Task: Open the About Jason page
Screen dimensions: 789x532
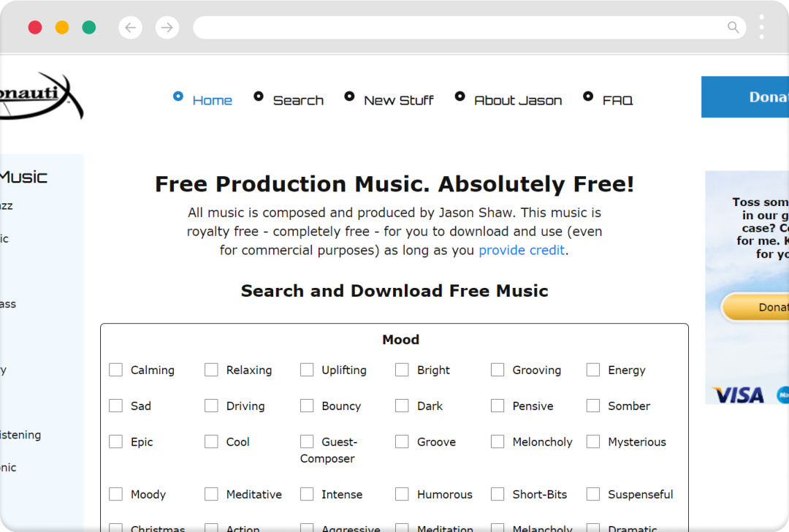Action: coord(518,100)
